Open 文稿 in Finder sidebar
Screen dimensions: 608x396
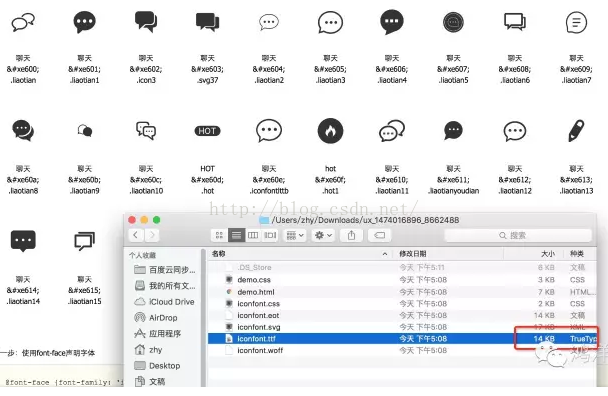tap(150, 382)
